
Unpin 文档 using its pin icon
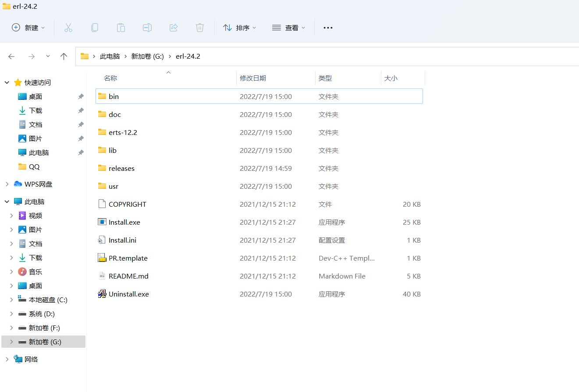pos(81,124)
